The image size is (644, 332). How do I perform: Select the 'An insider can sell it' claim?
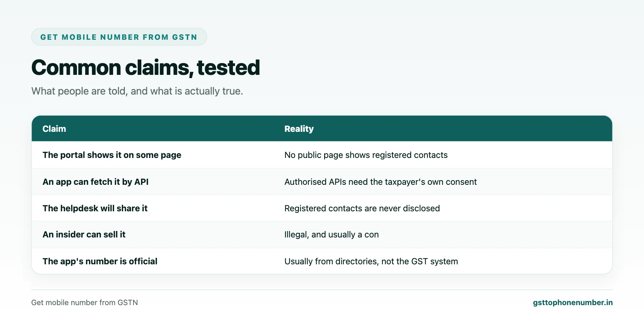(x=84, y=235)
